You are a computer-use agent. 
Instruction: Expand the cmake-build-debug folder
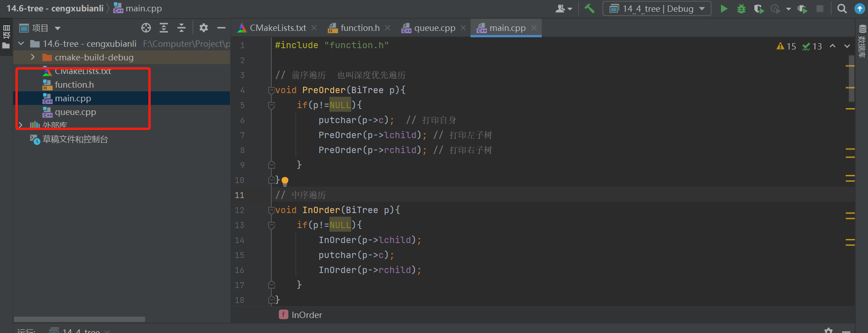pos(33,57)
